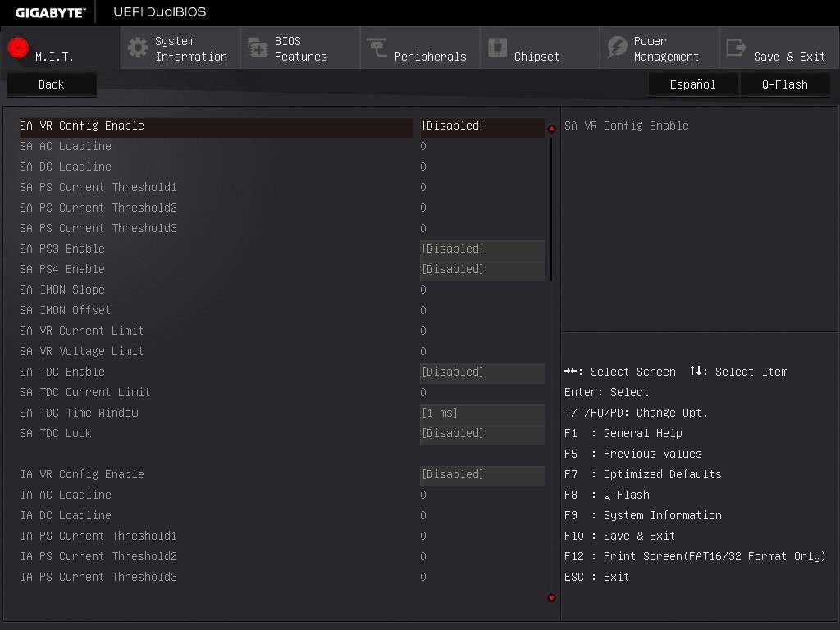Click the BIOS Features chip icon
The height and width of the screenshot is (630, 840).
[258, 48]
